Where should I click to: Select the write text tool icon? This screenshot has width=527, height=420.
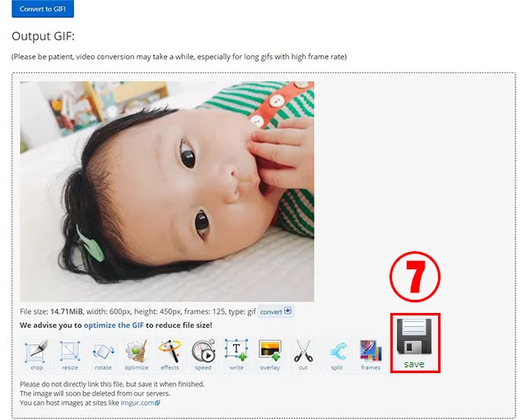[x=236, y=355]
